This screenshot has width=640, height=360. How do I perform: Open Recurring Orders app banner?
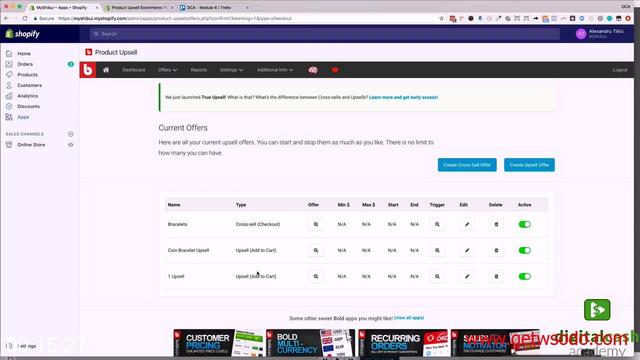(403, 343)
